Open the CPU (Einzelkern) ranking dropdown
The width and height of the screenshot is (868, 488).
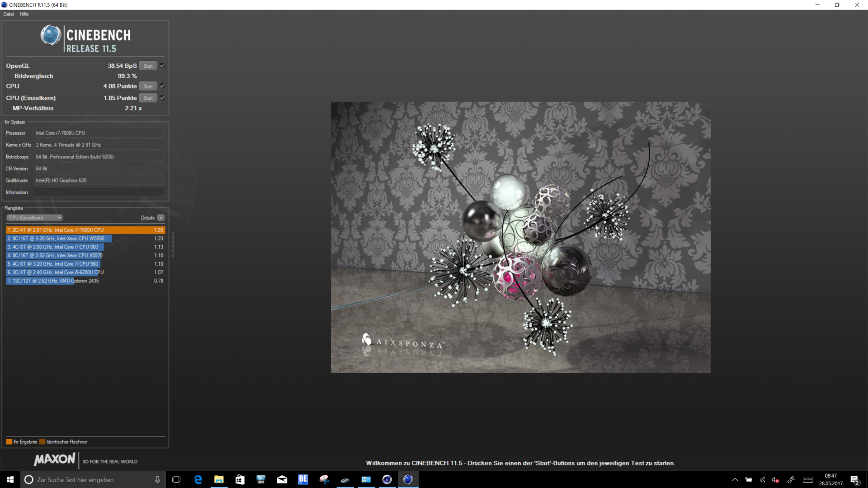pyautogui.click(x=34, y=218)
